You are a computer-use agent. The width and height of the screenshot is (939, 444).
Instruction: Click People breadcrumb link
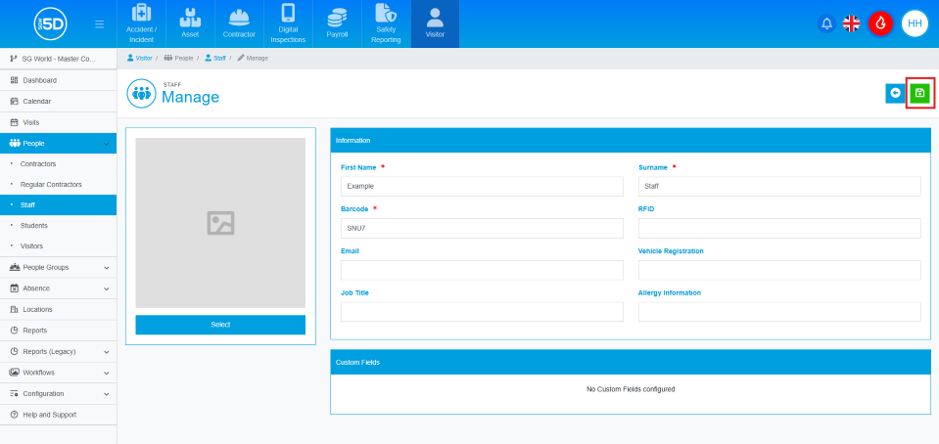coord(178,58)
